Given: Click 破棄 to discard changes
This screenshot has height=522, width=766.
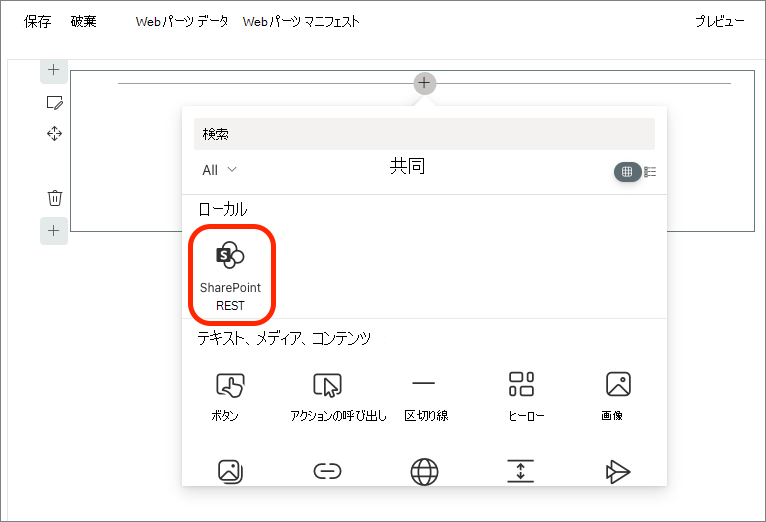Looking at the screenshot, I should (84, 21).
